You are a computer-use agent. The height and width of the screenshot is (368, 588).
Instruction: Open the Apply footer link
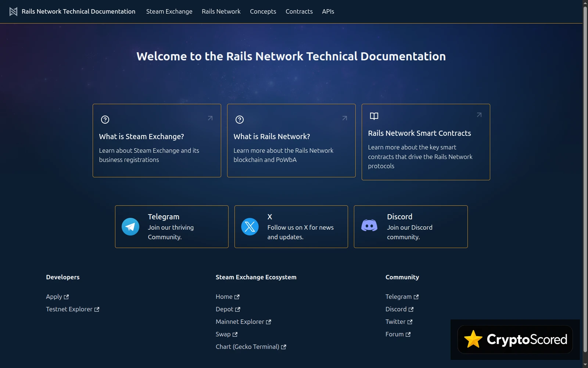pyautogui.click(x=54, y=297)
